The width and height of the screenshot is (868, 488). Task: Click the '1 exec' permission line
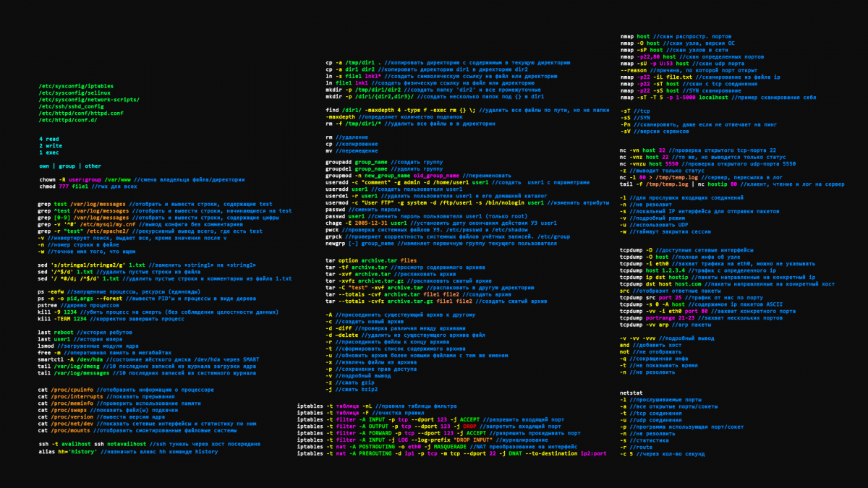pyautogui.click(x=49, y=153)
